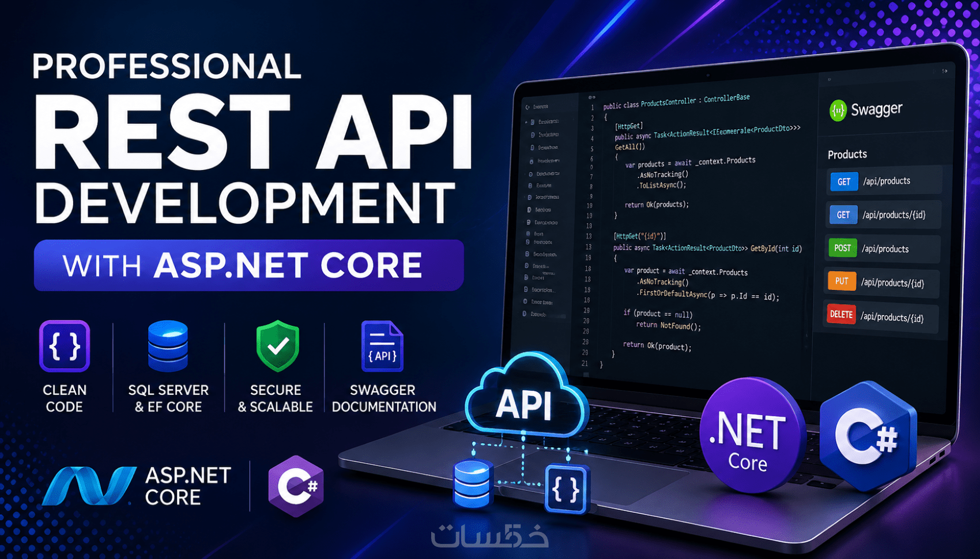Viewport: 980px width, 559px height.
Task: Click the '[HttpGet("{id}")]' attribute line
Action: coord(639,236)
